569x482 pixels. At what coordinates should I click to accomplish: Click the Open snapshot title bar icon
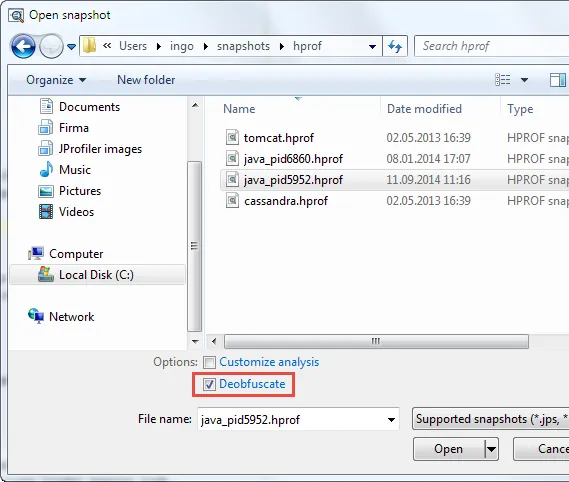click(16, 16)
